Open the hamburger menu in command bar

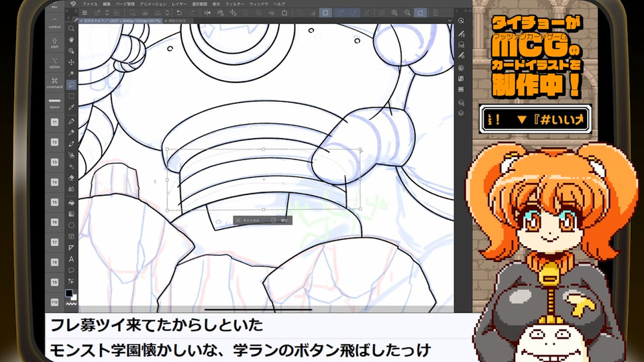pyautogui.click(x=85, y=13)
